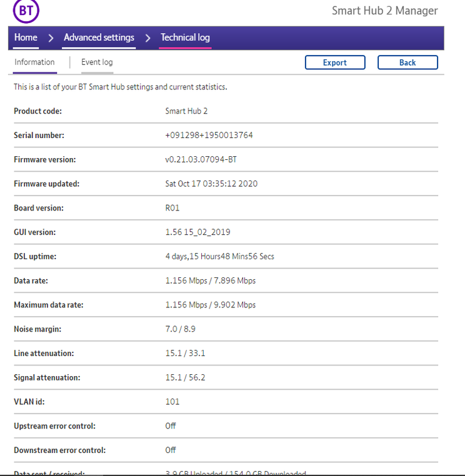Switch to the Information tab
Viewport: 465px width, 476px height.
(34, 62)
